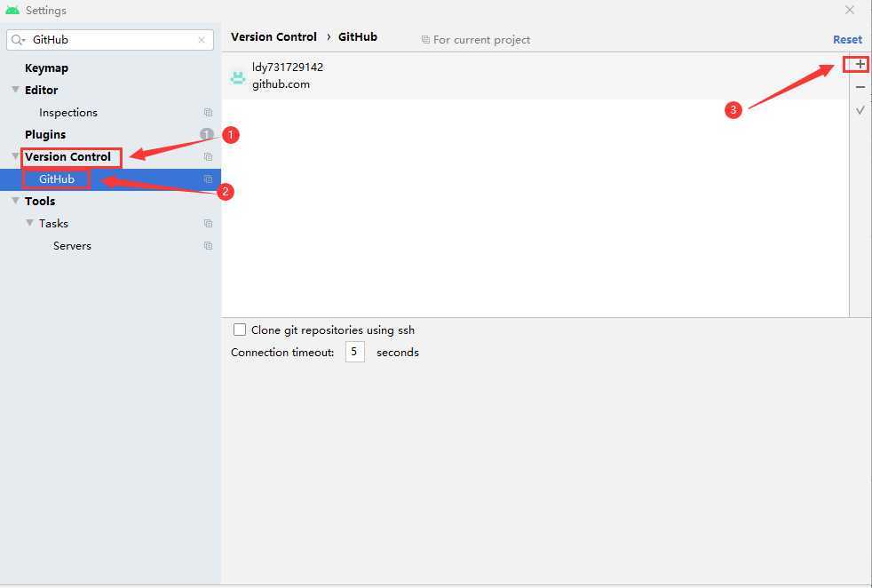Click Version Control in the breadcrumb
Image resolution: width=872 pixels, height=588 pixels.
pos(273,36)
